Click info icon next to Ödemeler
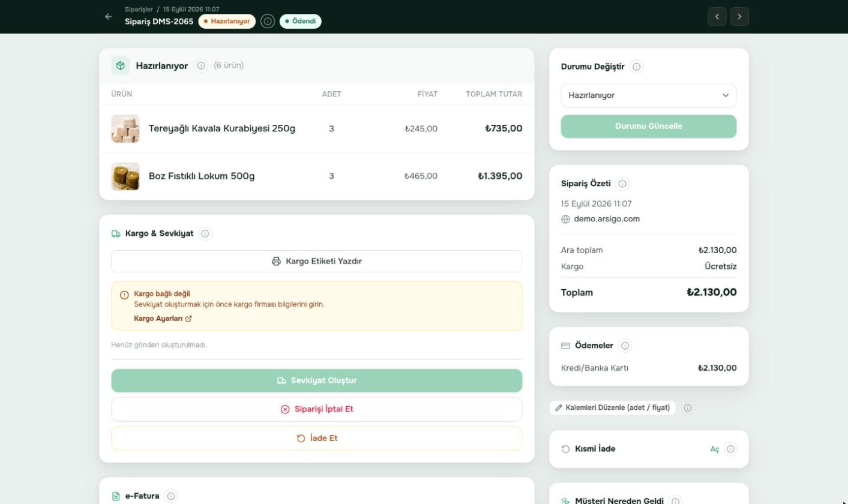Image resolution: width=848 pixels, height=504 pixels. [625, 346]
